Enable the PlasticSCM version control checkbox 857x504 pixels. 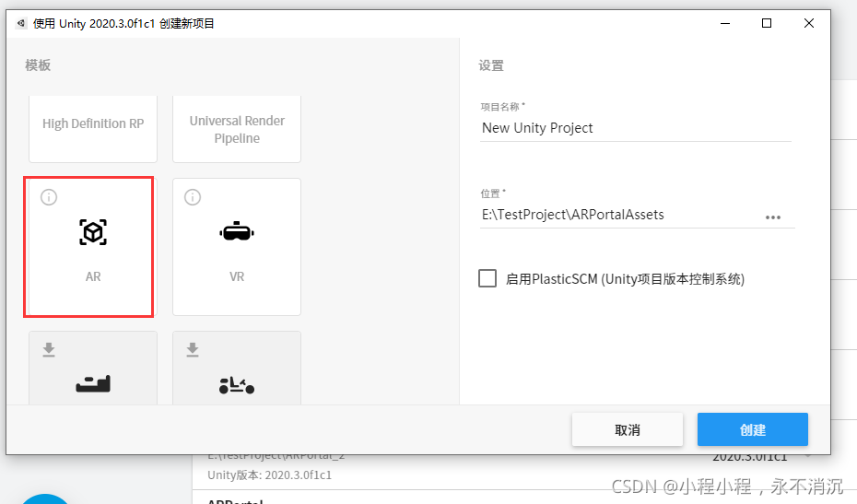487,278
